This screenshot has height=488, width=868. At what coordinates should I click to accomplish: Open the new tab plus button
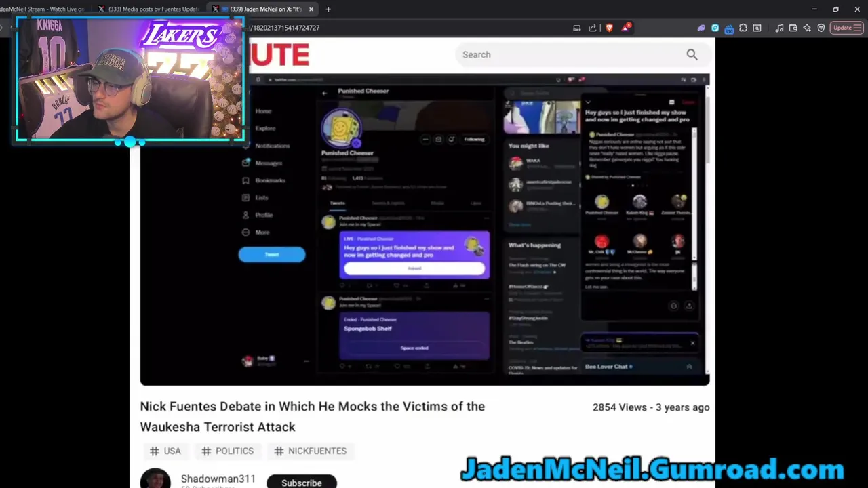[328, 9]
